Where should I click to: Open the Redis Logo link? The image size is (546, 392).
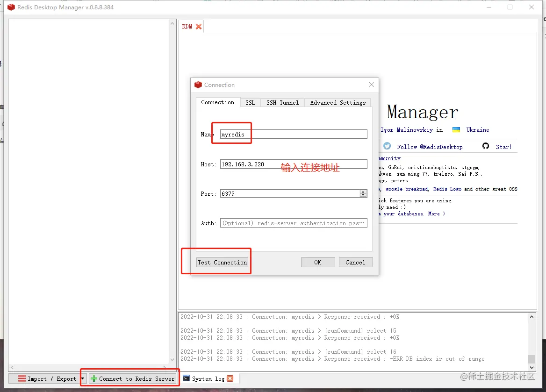point(447,189)
